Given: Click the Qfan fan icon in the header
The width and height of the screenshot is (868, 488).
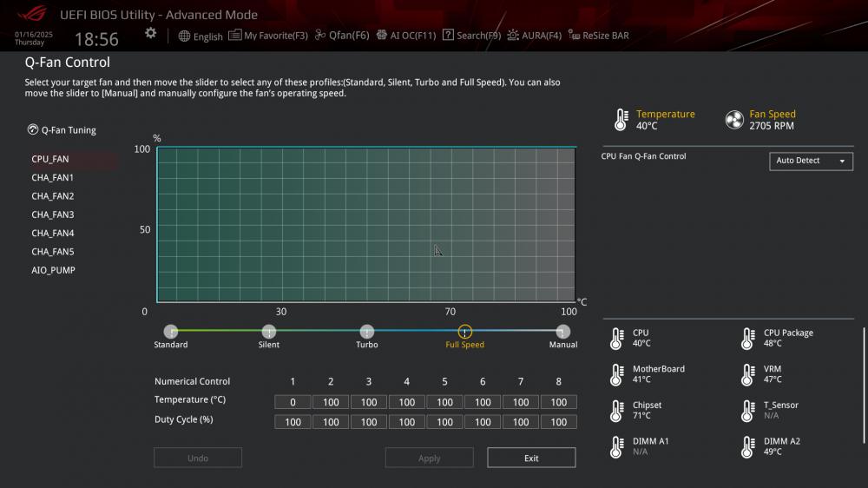Looking at the screenshot, I should point(320,35).
